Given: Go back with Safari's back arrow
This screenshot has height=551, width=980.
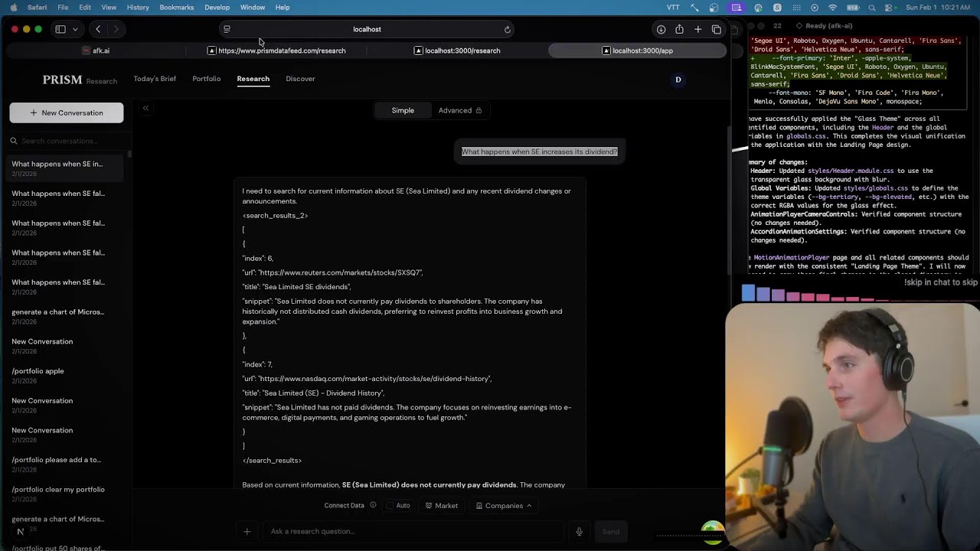Looking at the screenshot, I should coord(98,29).
